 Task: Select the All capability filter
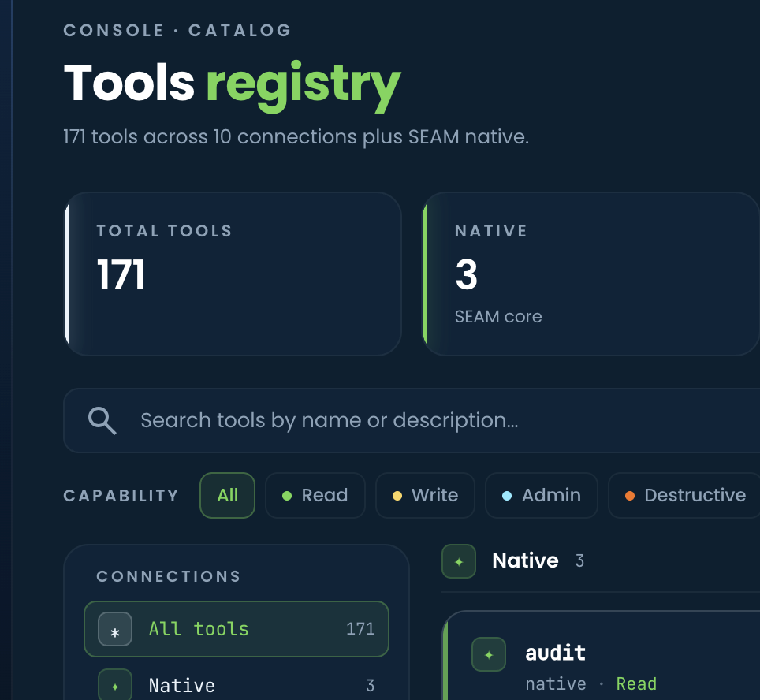227,495
